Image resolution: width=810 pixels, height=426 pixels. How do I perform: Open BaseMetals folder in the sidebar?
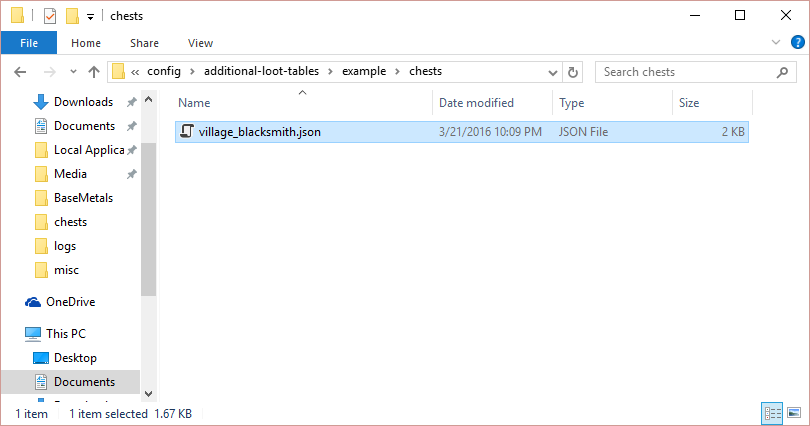(83, 198)
